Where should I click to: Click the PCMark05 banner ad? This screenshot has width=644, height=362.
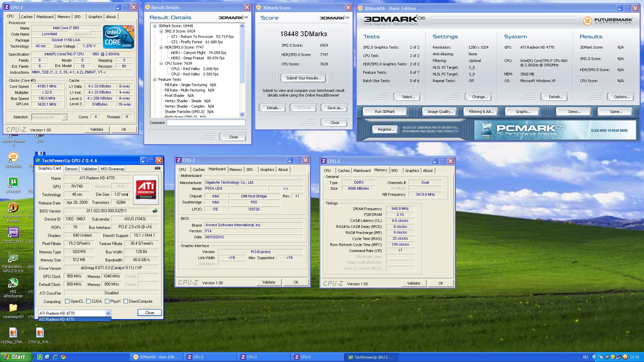[555, 130]
